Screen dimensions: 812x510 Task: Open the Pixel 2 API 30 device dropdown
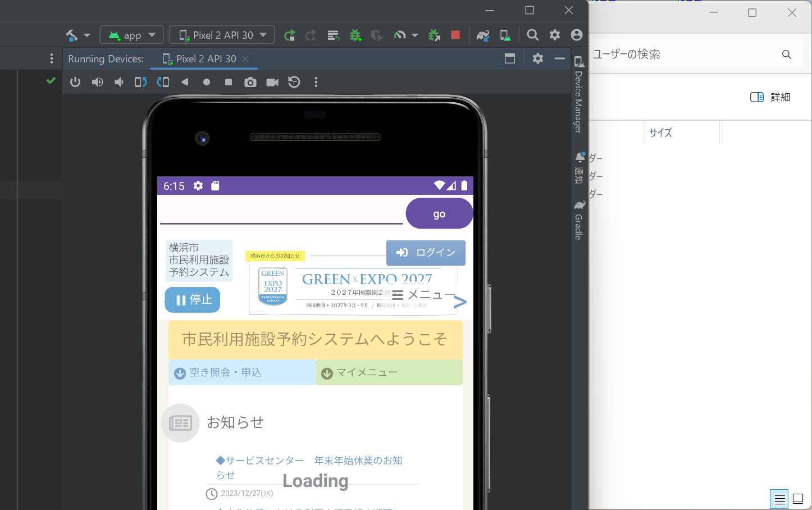coord(221,34)
